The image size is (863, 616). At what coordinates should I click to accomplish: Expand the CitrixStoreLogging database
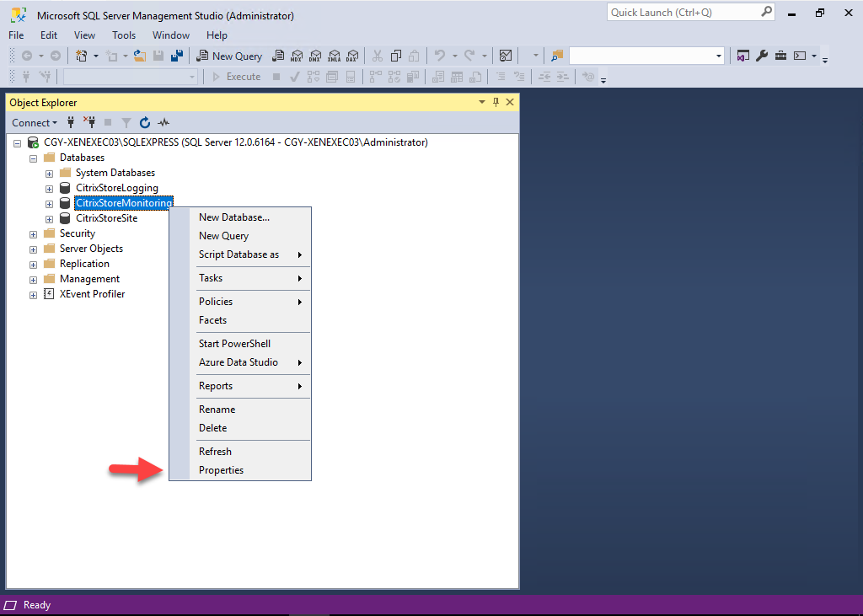point(49,189)
